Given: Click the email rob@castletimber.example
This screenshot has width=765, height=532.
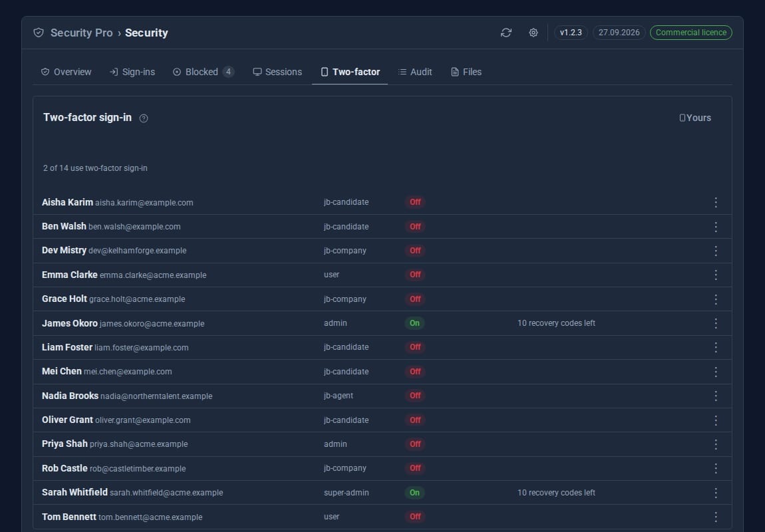Looking at the screenshot, I should [x=138, y=469].
